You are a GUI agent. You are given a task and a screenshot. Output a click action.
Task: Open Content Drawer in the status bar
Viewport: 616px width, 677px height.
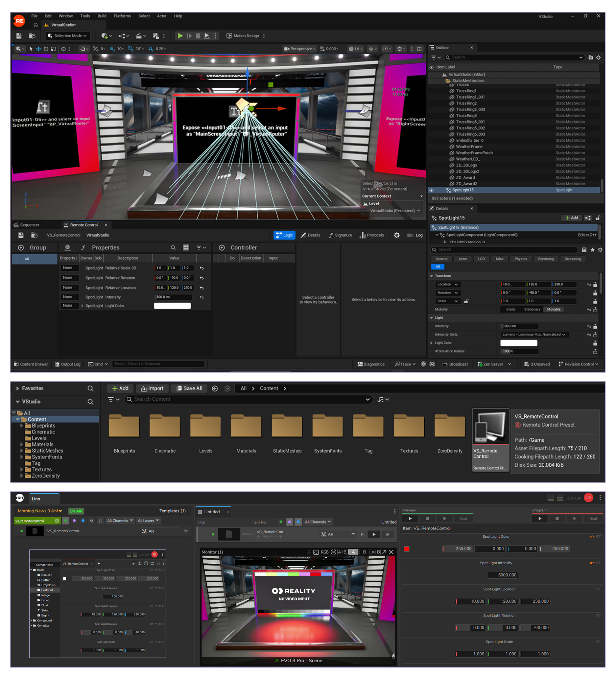tap(31, 364)
